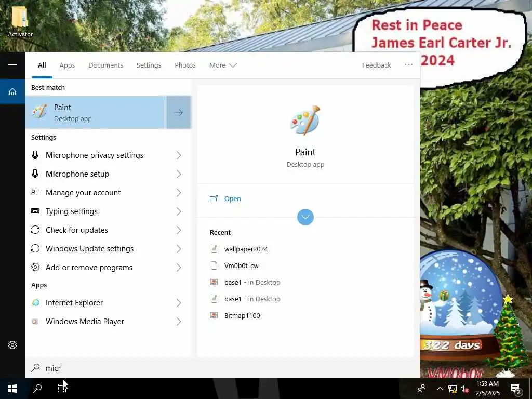Switch to the Photos tab

tap(185, 65)
